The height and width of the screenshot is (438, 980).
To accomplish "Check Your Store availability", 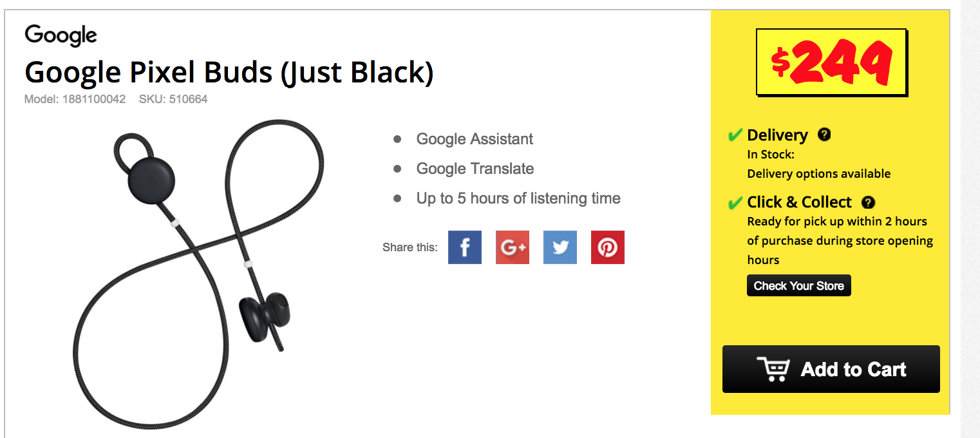I will pos(799,286).
